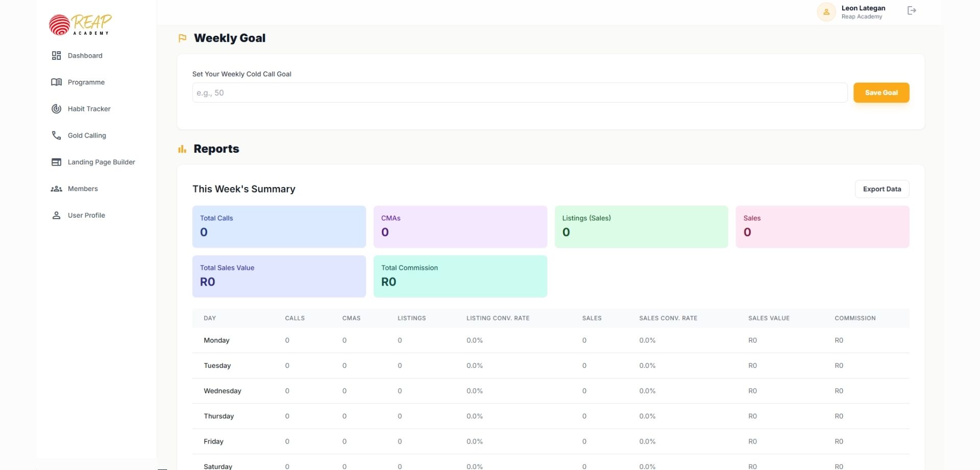
Task: Click the user avatar icon
Action: pyautogui.click(x=826, y=12)
